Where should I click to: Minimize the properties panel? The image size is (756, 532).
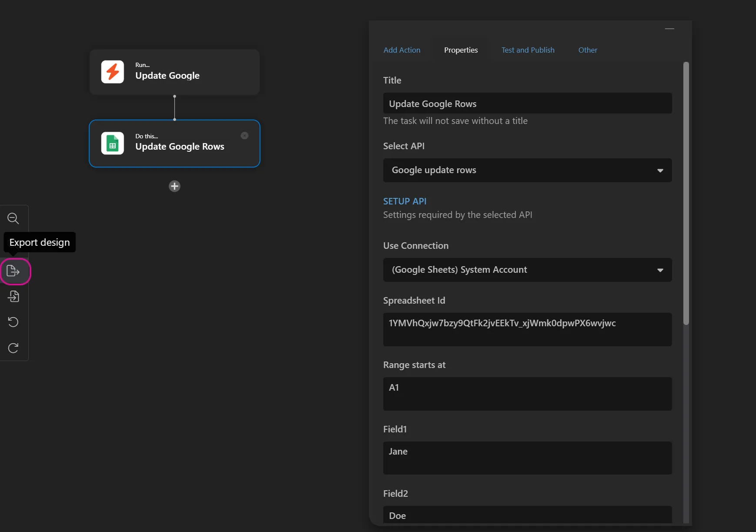point(669,29)
